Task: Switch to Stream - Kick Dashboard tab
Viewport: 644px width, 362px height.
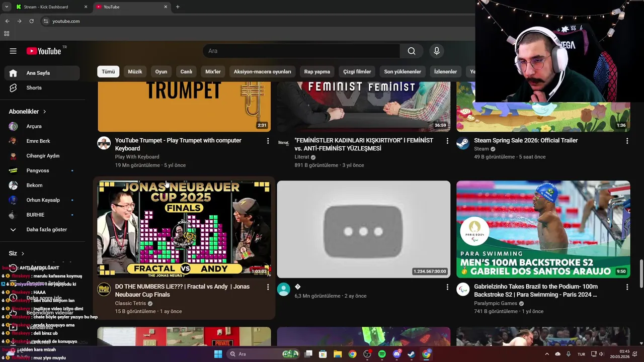Action: [x=50, y=7]
